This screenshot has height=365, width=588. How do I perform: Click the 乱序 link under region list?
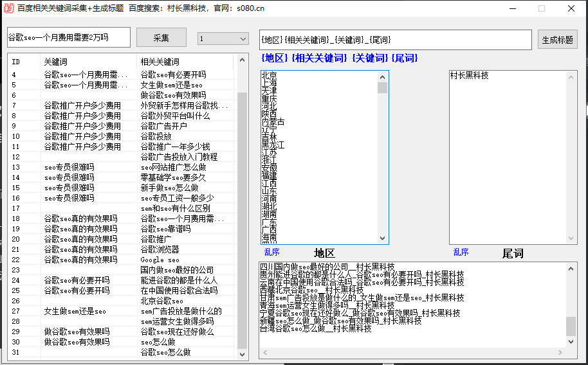coord(271,253)
